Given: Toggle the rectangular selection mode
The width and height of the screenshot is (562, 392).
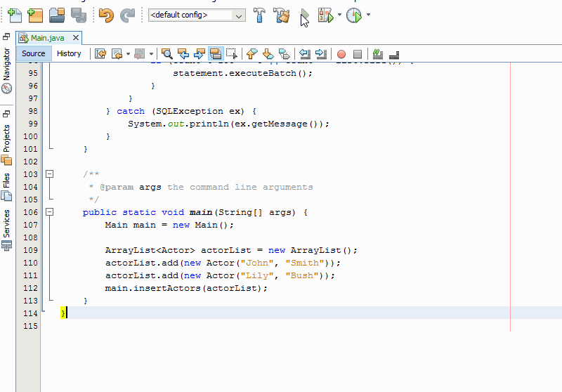Looking at the screenshot, I should click(232, 53).
